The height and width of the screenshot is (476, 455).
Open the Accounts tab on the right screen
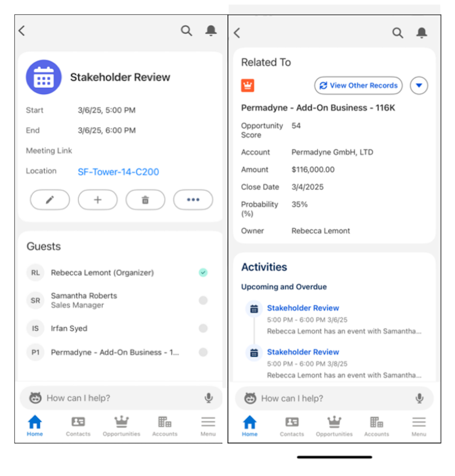376,426
